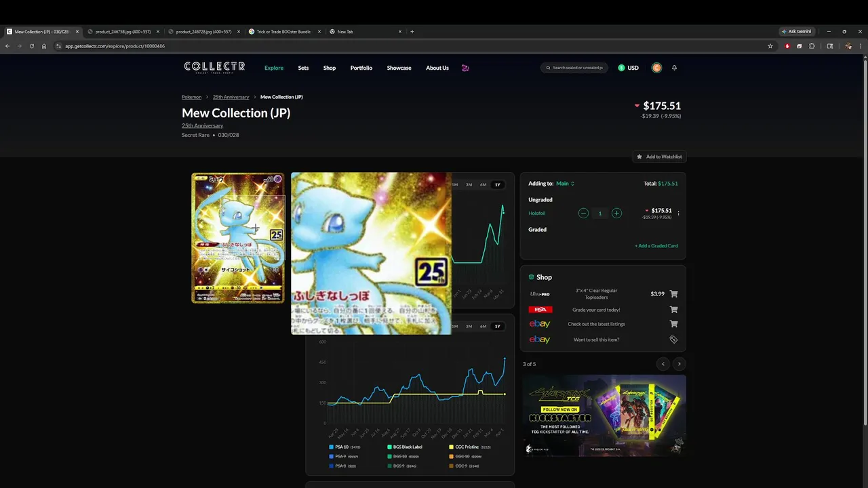The image size is (868, 488).
Task: Open the user profile avatar
Action: [x=656, y=68]
